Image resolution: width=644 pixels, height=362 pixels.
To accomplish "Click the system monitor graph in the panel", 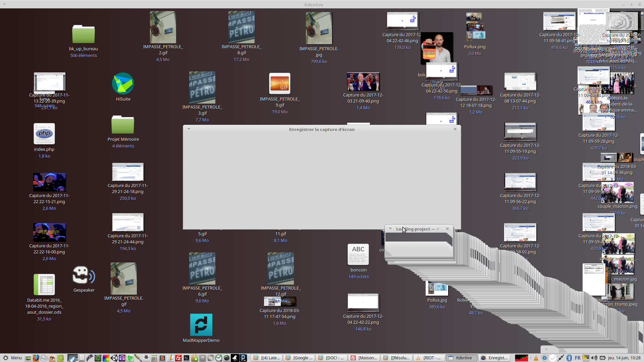I will pos(521,358).
